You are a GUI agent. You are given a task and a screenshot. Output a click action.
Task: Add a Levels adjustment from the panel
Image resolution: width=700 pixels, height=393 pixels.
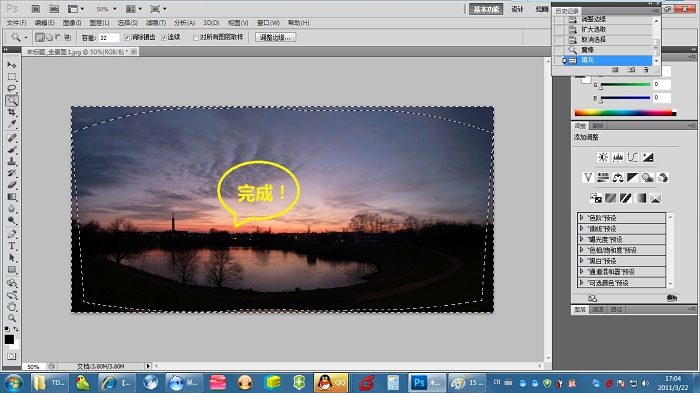(x=618, y=157)
